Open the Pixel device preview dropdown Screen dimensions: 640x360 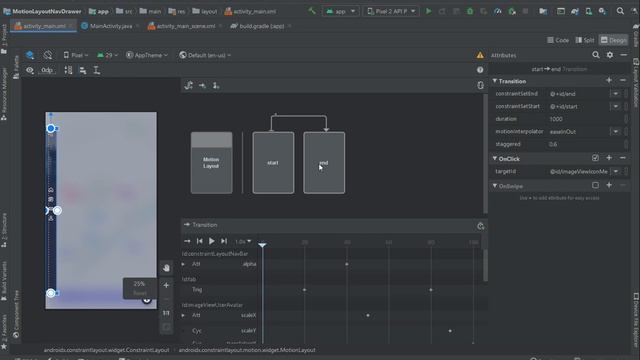76,55
